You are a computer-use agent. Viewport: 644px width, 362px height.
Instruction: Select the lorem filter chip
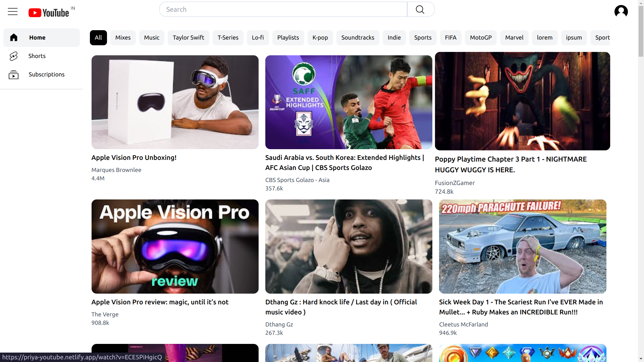pos(545,38)
